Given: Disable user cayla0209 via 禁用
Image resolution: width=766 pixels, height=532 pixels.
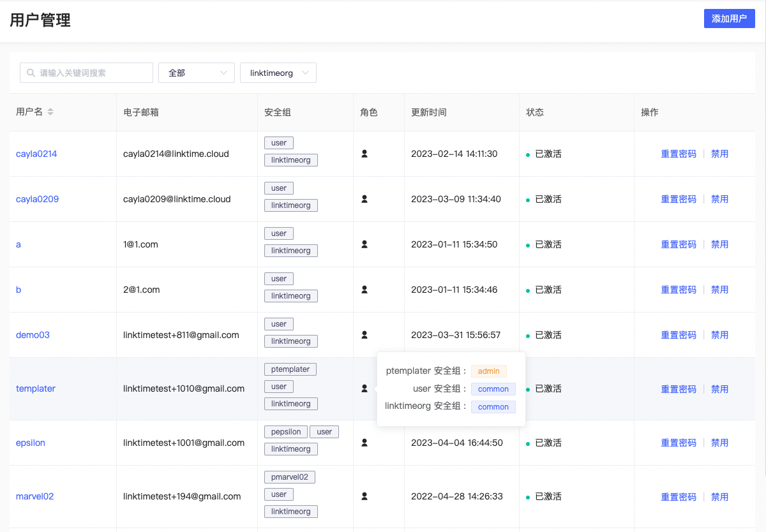Looking at the screenshot, I should coord(719,199).
